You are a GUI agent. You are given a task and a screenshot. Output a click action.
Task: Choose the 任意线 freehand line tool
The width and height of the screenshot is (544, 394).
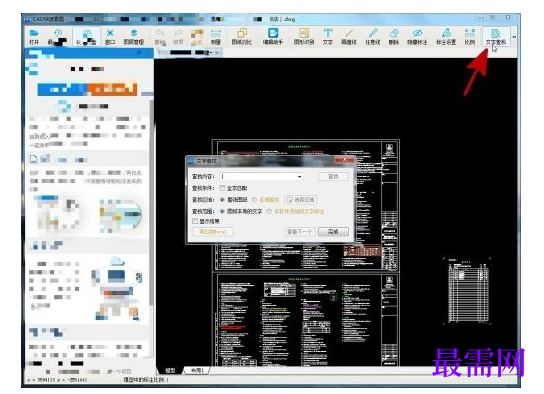click(x=373, y=37)
